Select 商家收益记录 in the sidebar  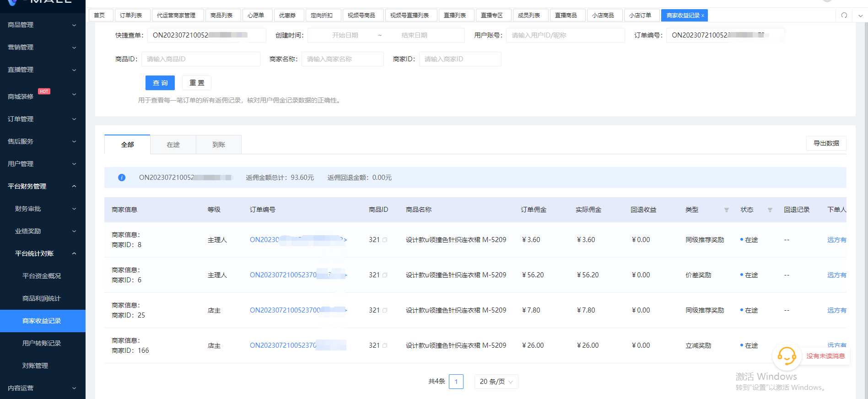coord(42,321)
